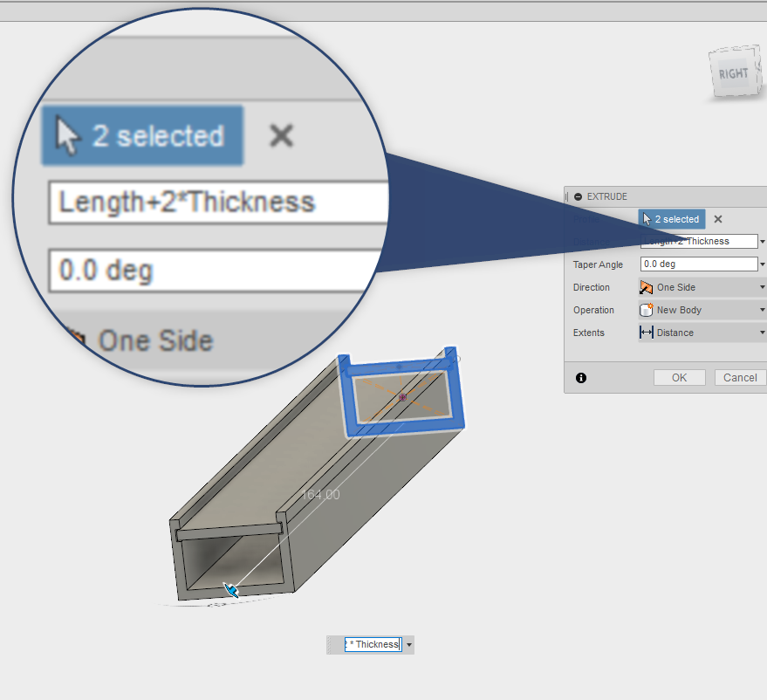The height and width of the screenshot is (700, 767).
Task: Click the Distance extents icon
Action: (x=647, y=333)
